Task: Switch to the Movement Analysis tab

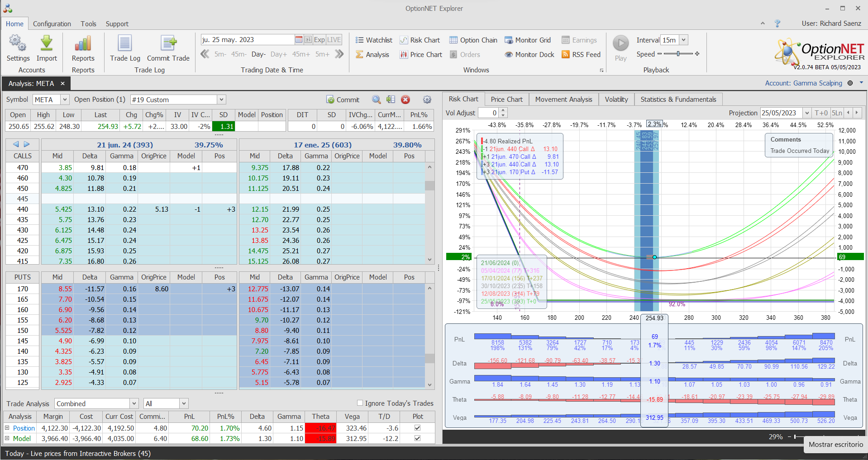Action: click(564, 100)
